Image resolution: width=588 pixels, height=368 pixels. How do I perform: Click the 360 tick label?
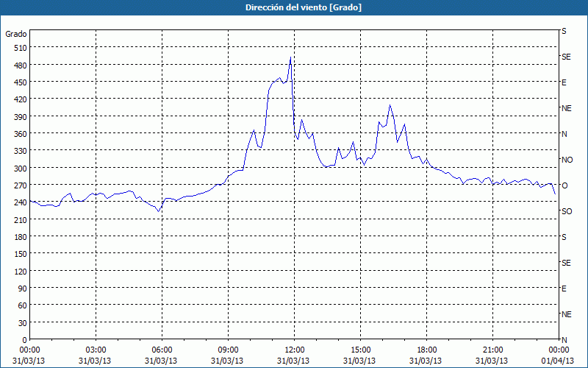tap(21, 134)
